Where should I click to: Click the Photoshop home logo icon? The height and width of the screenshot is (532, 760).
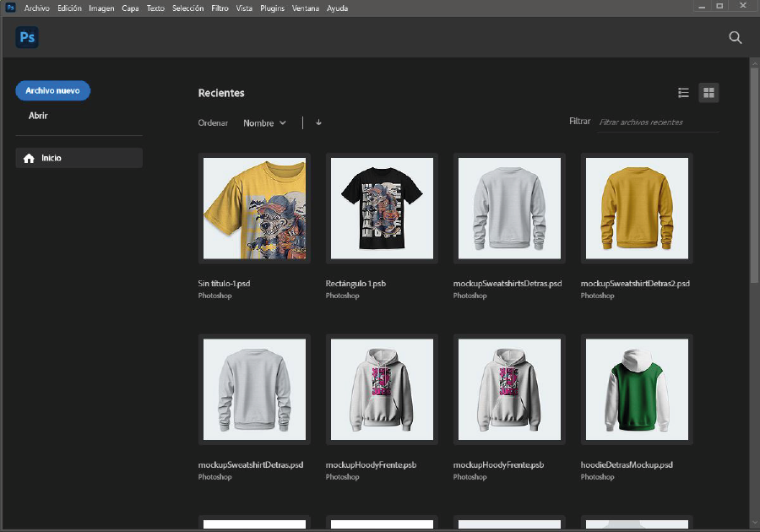coord(27,37)
